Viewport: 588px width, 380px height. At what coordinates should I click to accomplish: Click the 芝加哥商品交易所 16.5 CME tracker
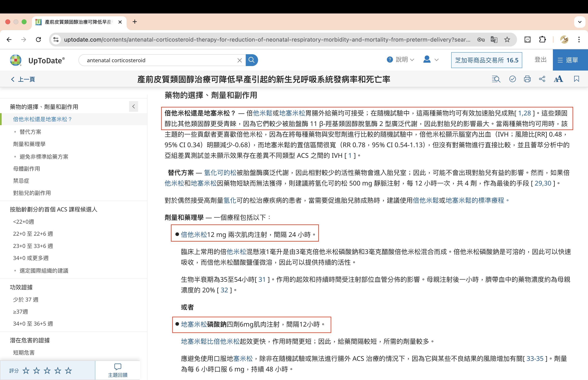487,60
